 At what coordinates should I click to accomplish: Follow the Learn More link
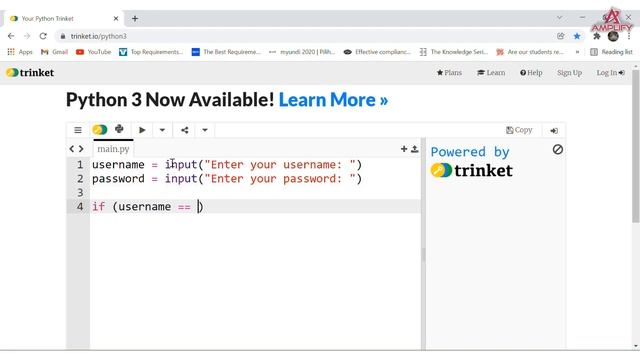click(x=333, y=100)
